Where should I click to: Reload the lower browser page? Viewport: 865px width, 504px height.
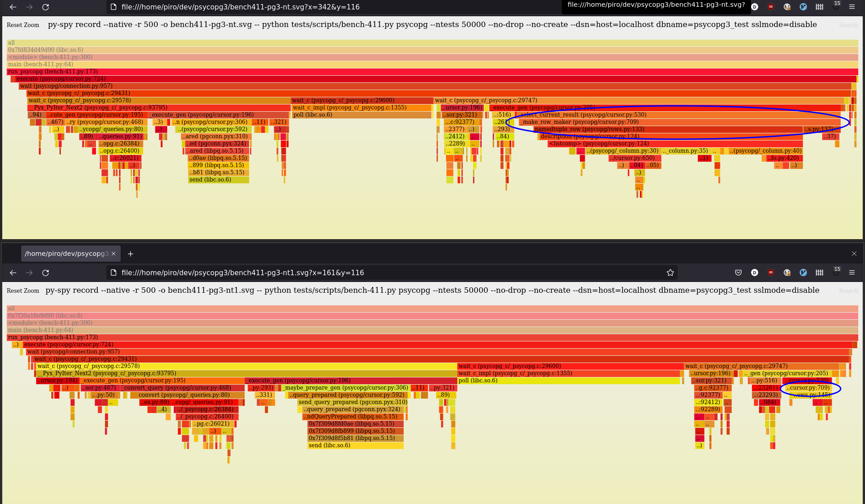(x=46, y=272)
